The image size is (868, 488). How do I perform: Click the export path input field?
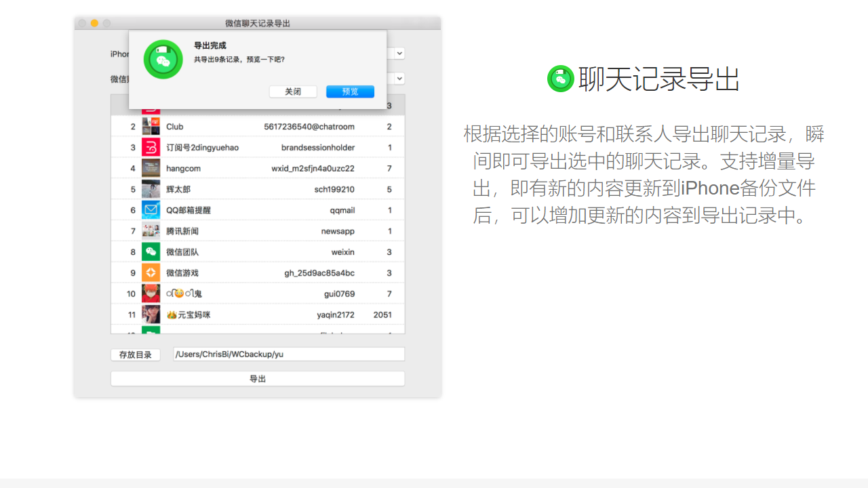pos(289,354)
